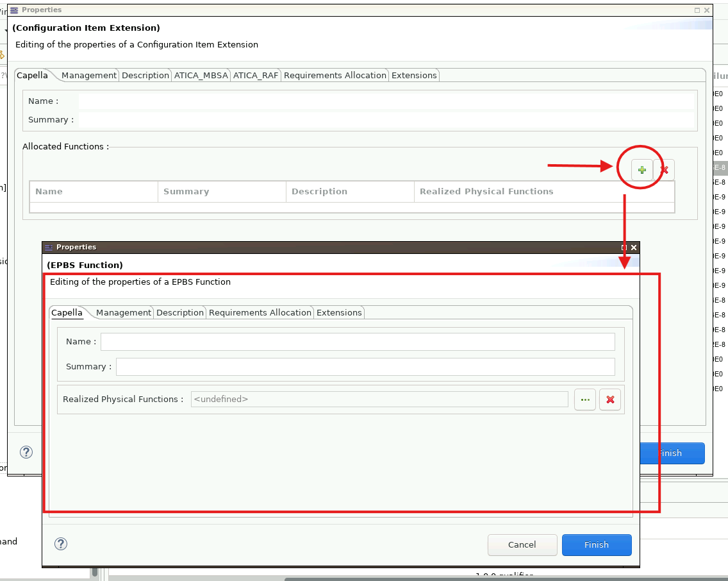Select Capella tab in EPBS Function dialog
This screenshot has height=581, width=728.
coord(67,312)
